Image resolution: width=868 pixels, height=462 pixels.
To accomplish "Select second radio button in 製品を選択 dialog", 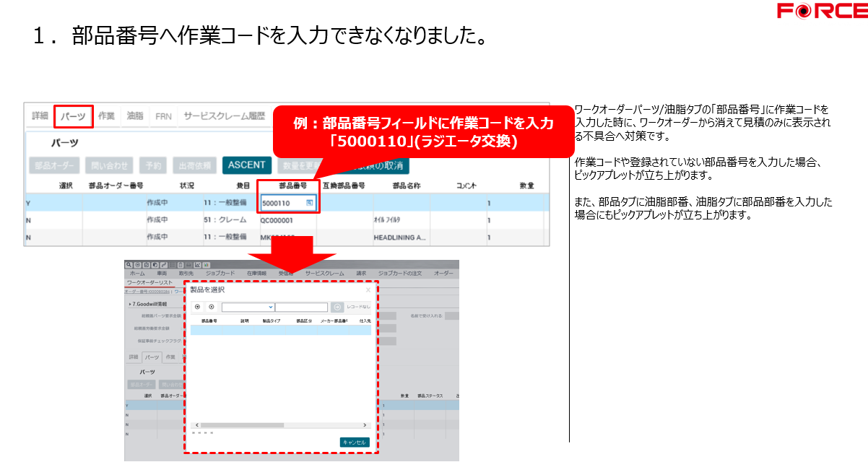I will 210,307.
